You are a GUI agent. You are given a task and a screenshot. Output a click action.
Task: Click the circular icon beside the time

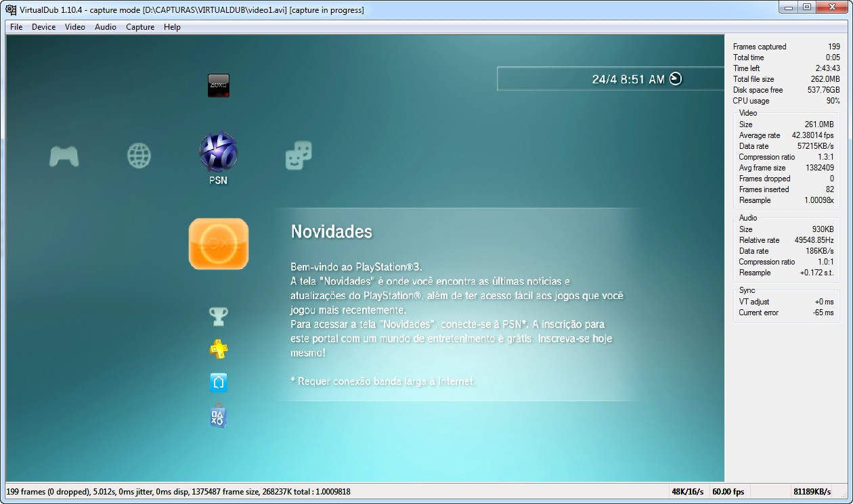point(676,78)
